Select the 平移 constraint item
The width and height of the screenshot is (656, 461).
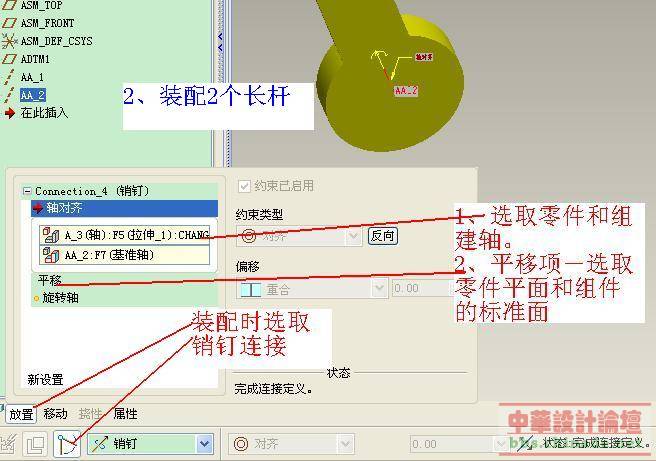(x=50, y=280)
